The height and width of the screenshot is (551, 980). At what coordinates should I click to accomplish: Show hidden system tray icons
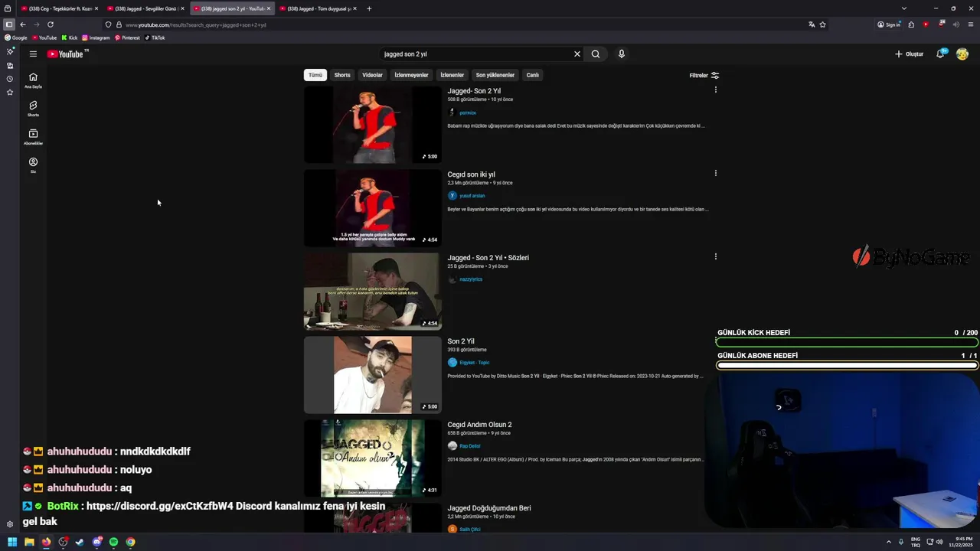889,542
